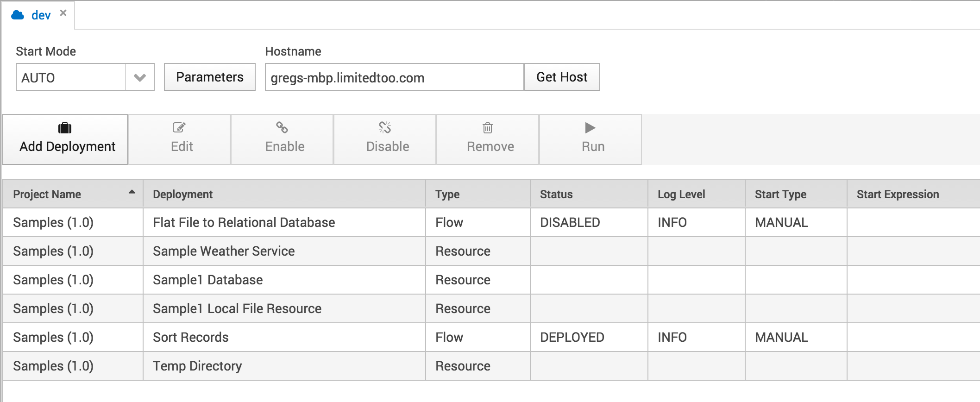Select Sort Records deployment row

(x=491, y=337)
